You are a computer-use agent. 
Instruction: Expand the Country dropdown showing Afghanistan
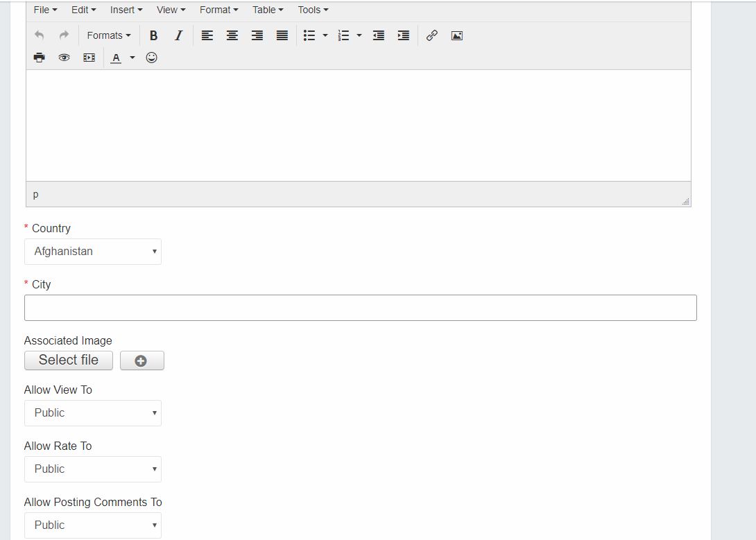pyautogui.click(x=93, y=252)
